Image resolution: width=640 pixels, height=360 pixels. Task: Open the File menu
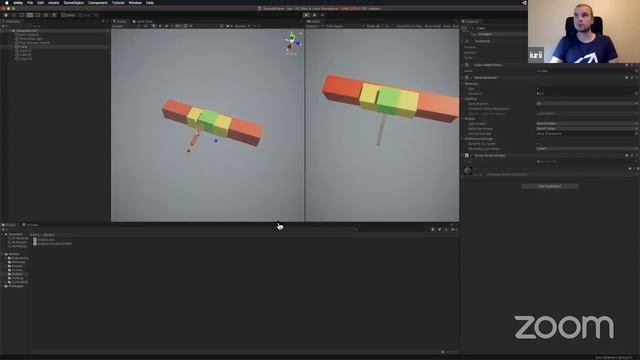30,3
